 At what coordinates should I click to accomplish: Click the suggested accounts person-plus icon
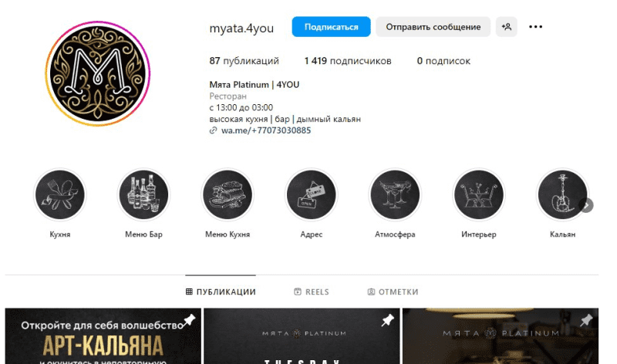click(507, 27)
